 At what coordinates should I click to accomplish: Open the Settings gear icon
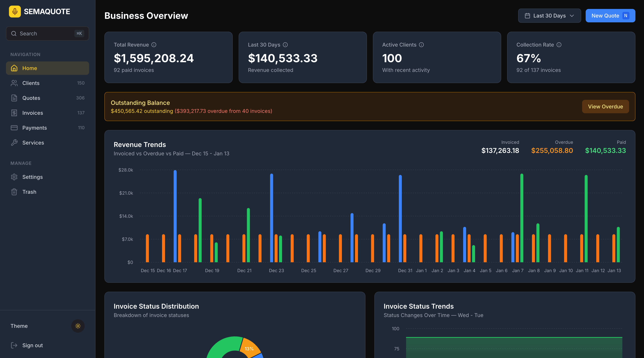pyautogui.click(x=14, y=177)
